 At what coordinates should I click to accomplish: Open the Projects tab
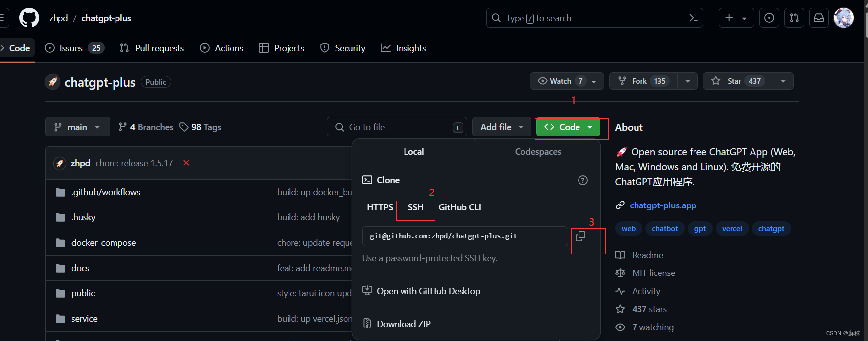click(282, 48)
